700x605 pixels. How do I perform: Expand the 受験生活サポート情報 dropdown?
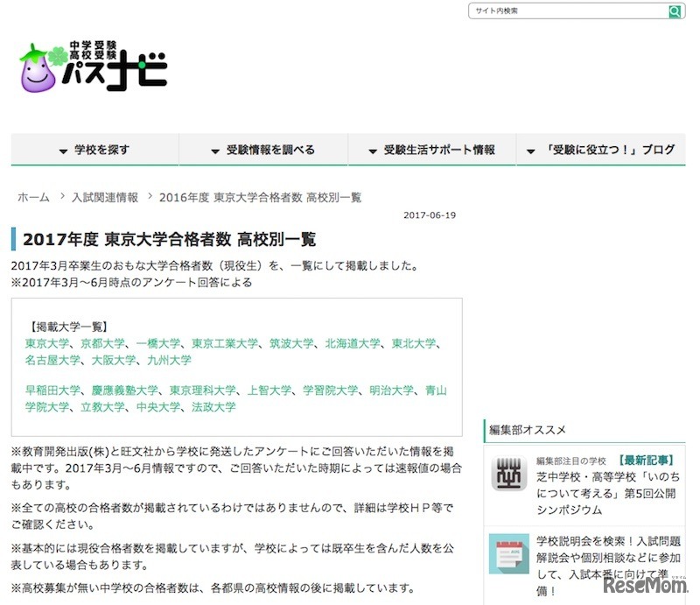[435, 149]
